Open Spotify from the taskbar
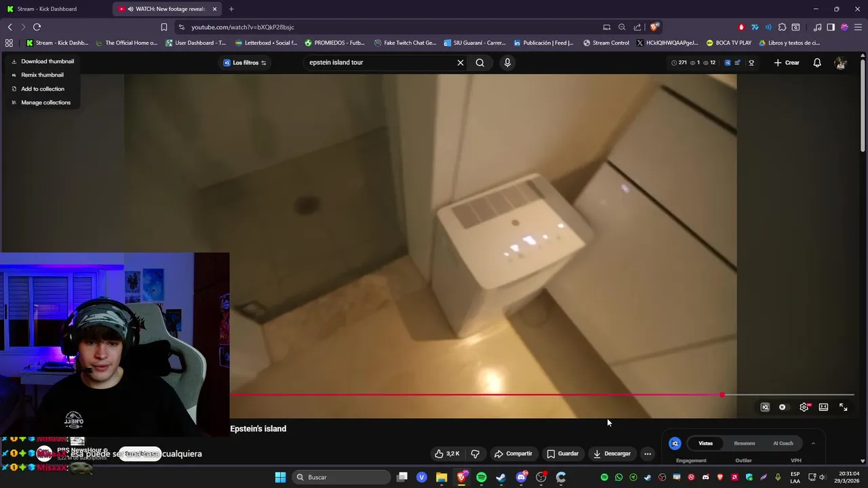The image size is (868, 488). click(481, 477)
